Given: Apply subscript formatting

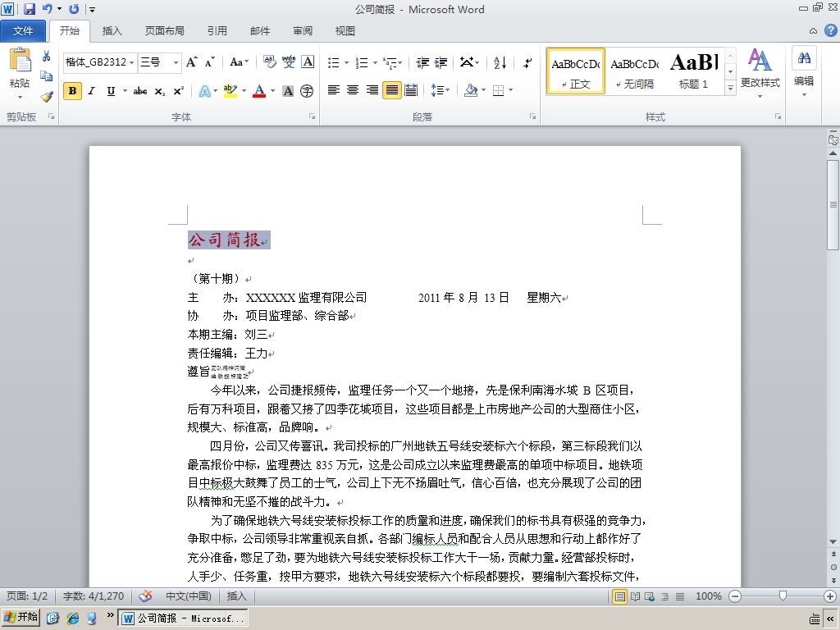Looking at the screenshot, I should (160, 91).
